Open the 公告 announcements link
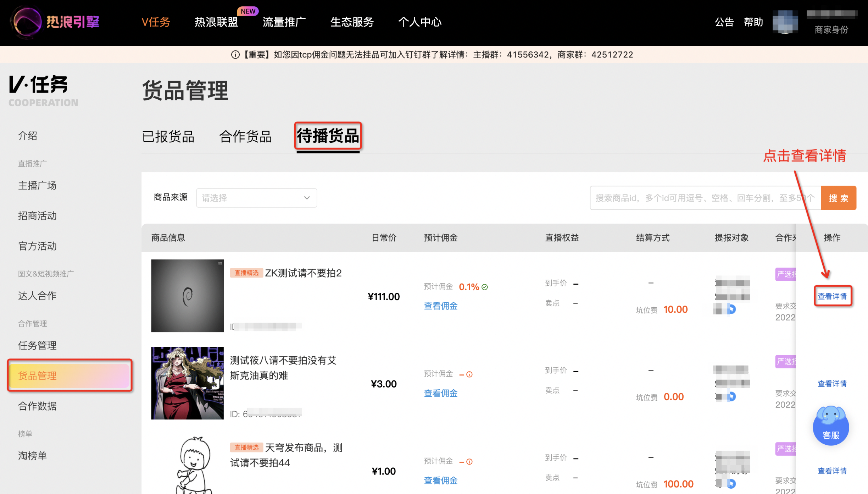Screen dimensions: 868x494 pos(724,22)
